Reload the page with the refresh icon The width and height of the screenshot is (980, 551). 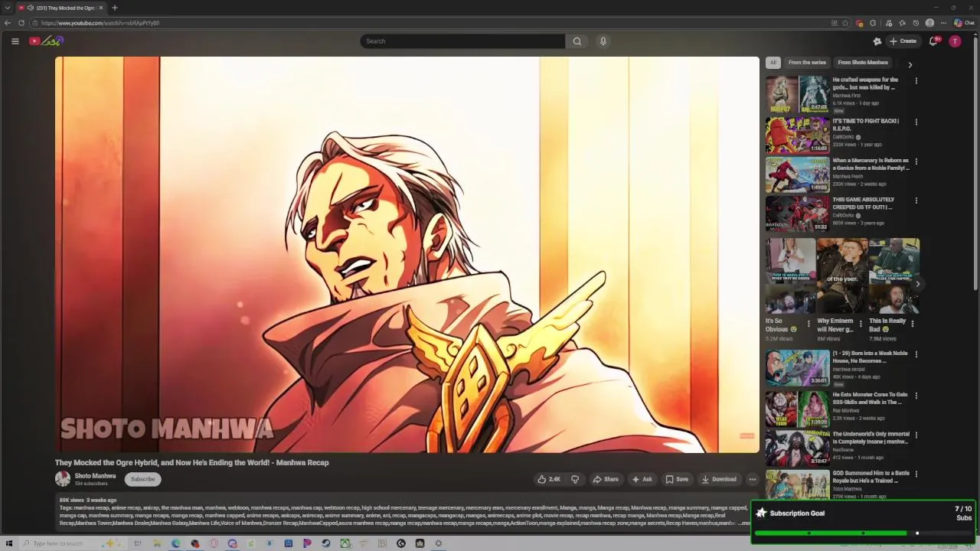(21, 23)
